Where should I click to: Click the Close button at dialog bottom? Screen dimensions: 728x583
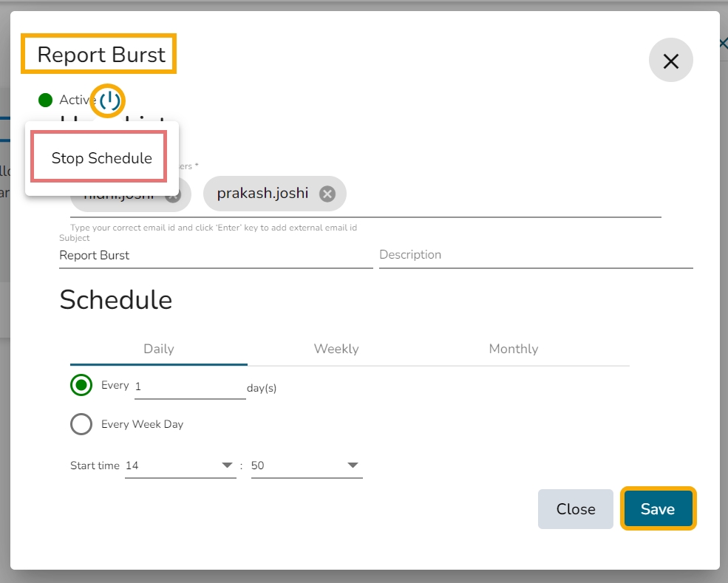[x=575, y=509]
